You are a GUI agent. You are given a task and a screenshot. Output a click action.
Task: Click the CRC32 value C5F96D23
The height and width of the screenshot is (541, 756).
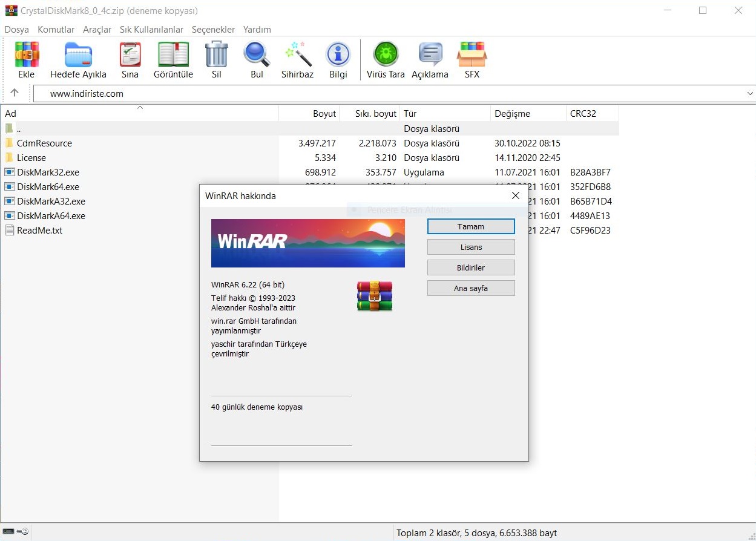pos(591,231)
